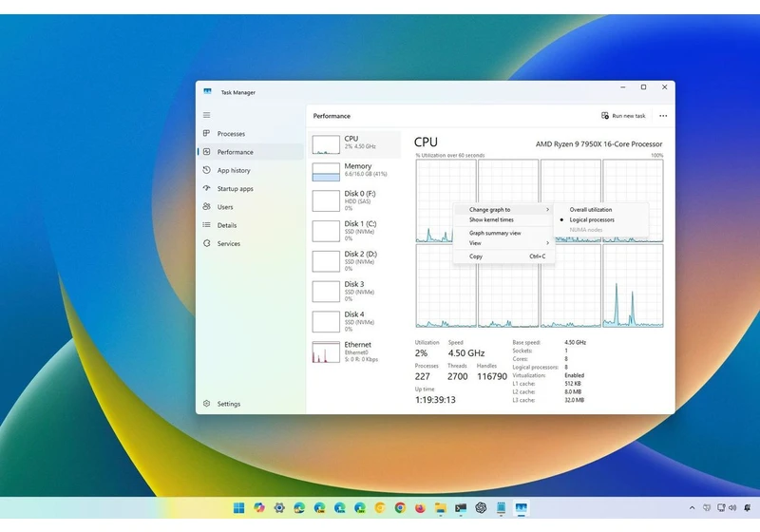This screenshot has width=760, height=532.
Task: Click the Performance icon in the sidebar
Action: click(206, 152)
